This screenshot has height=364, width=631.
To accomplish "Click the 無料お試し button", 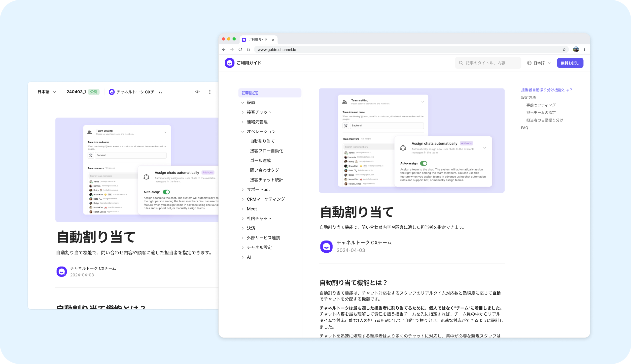I will coord(570,63).
